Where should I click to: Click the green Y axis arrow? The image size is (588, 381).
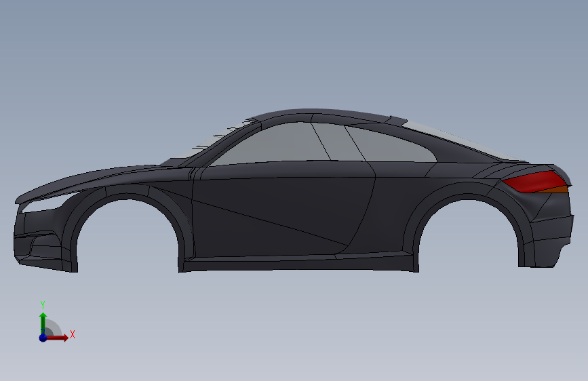click(x=43, y=323)
